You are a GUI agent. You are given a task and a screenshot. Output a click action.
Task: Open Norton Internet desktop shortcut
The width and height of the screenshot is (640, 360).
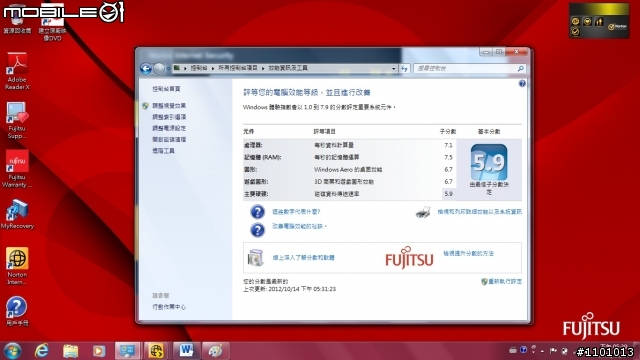(17, 266)
